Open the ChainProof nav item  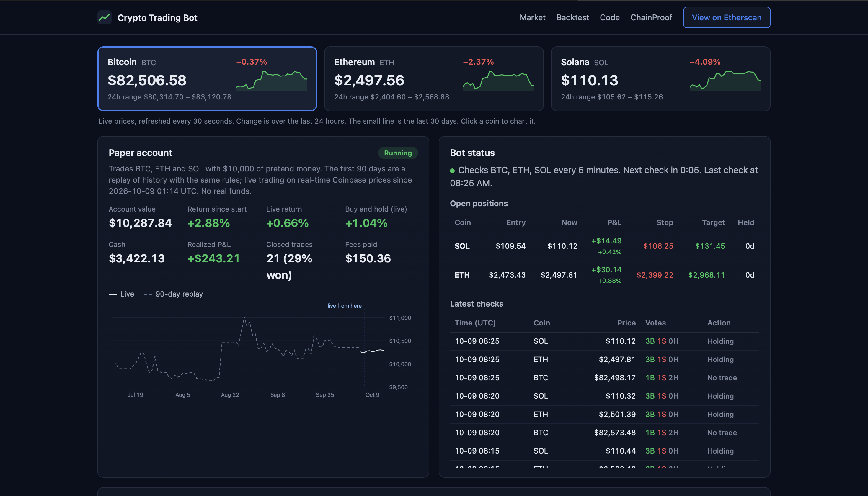click(651, 17)
